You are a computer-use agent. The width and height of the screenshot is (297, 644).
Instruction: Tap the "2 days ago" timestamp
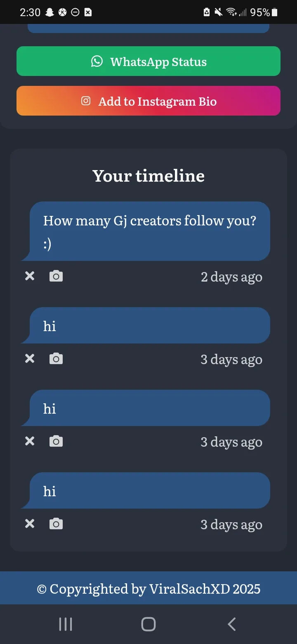pyautogui.click(x=231, y=277)
